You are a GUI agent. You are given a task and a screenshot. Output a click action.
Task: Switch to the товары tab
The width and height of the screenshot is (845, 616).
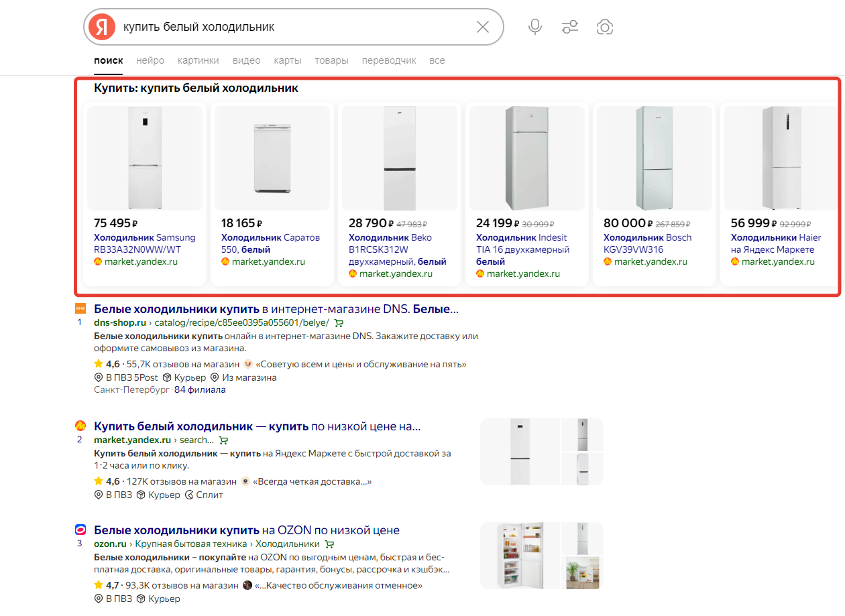click(x=331, y=60)
